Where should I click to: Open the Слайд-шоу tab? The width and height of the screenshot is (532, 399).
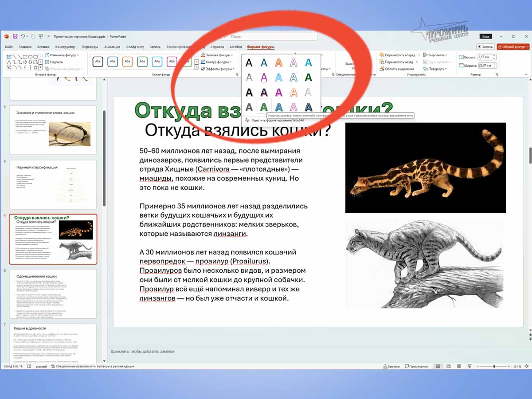click(135, 47)
